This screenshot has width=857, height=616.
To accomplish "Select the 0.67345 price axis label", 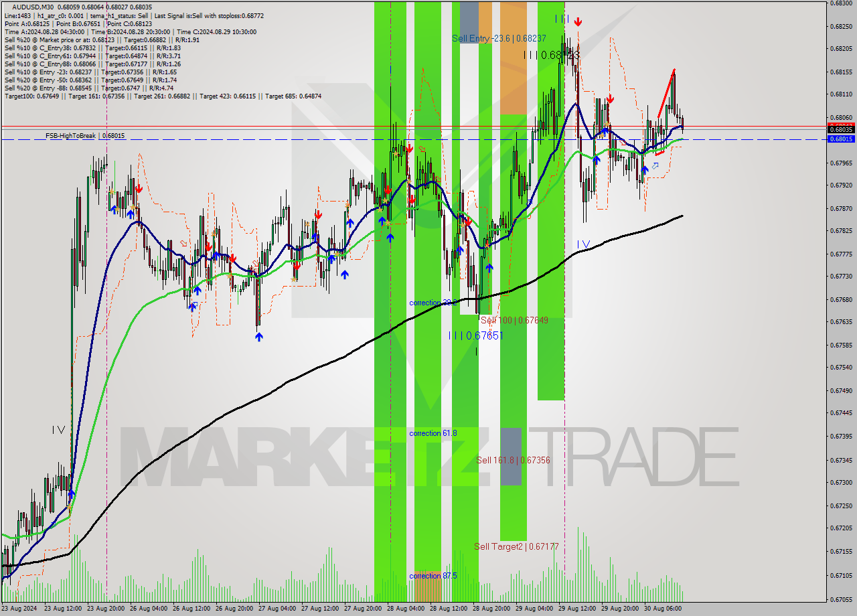I will coord(841,460).
